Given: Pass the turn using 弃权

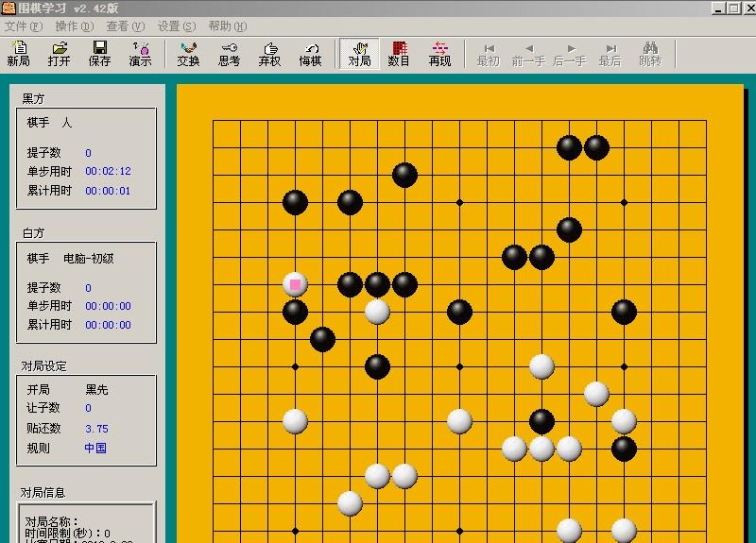Looking at the screenshot, I should (269, 54).
